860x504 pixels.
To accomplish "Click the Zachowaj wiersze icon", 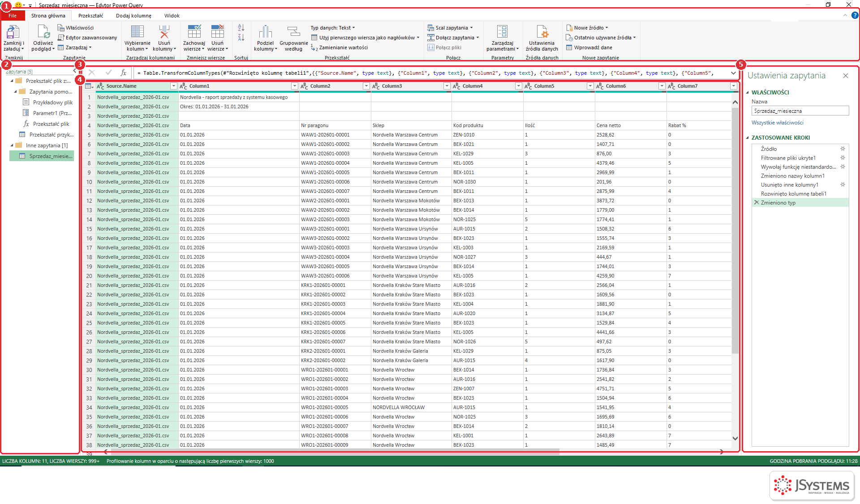I will click(194, 32).
